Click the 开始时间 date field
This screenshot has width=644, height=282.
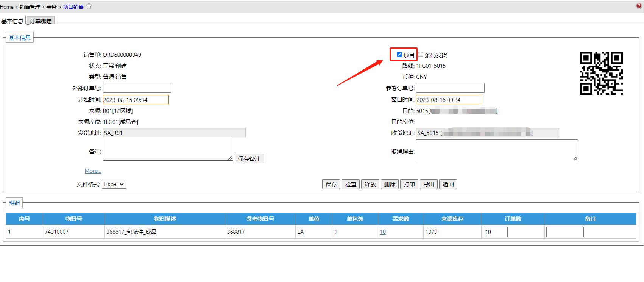click(136, 100)
